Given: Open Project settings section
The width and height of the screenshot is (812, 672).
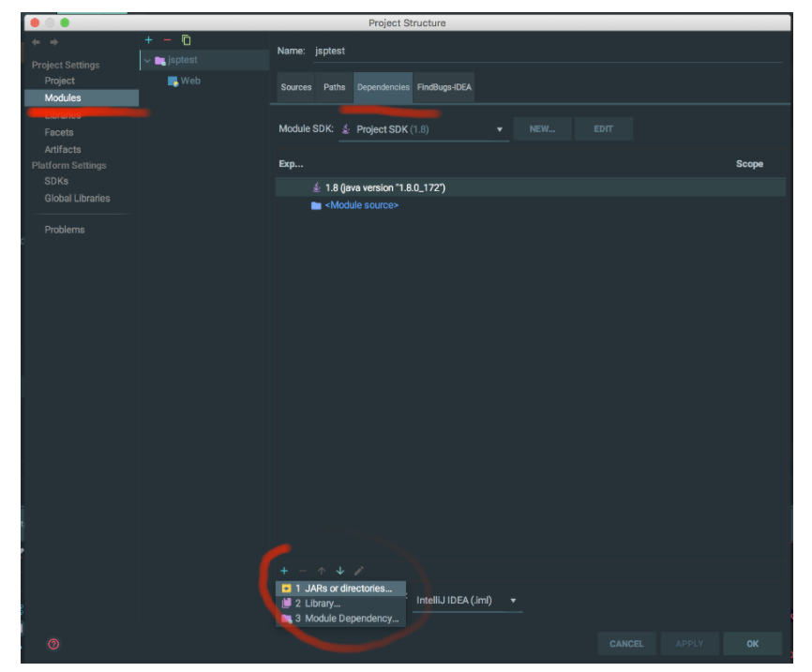Looking at the screenshot, I should point(60,81).
